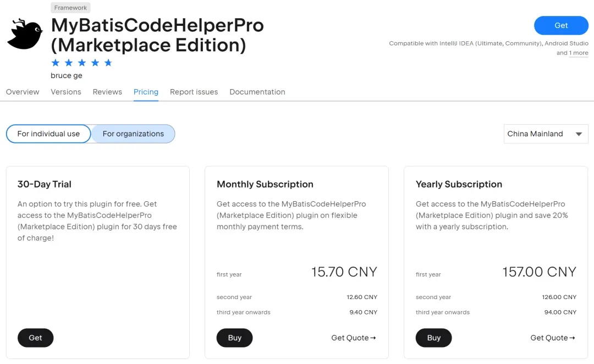Switch to the Versions tab

(x=66, y=92)
